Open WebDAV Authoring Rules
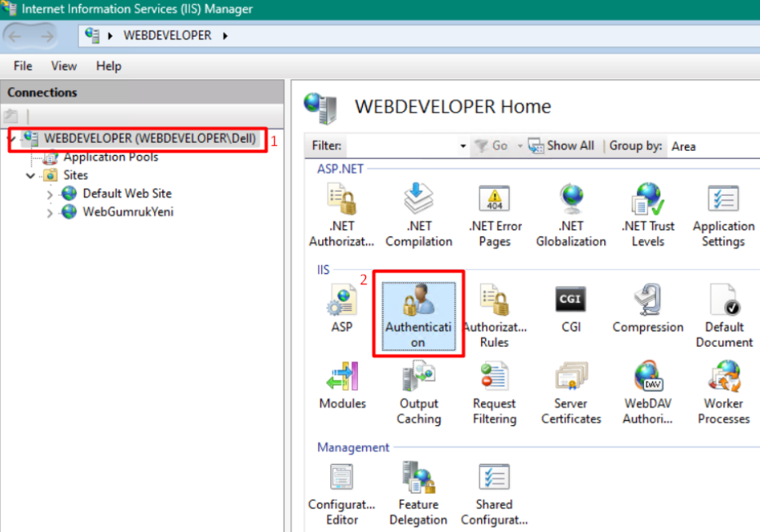 648,392
